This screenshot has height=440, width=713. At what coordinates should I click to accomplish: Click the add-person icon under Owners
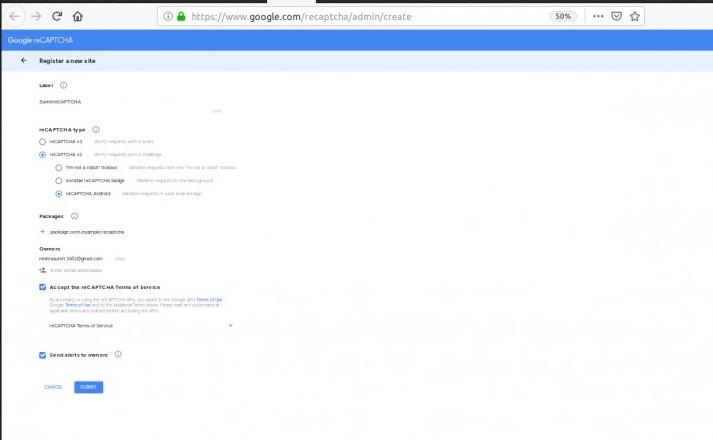[42, 270]
